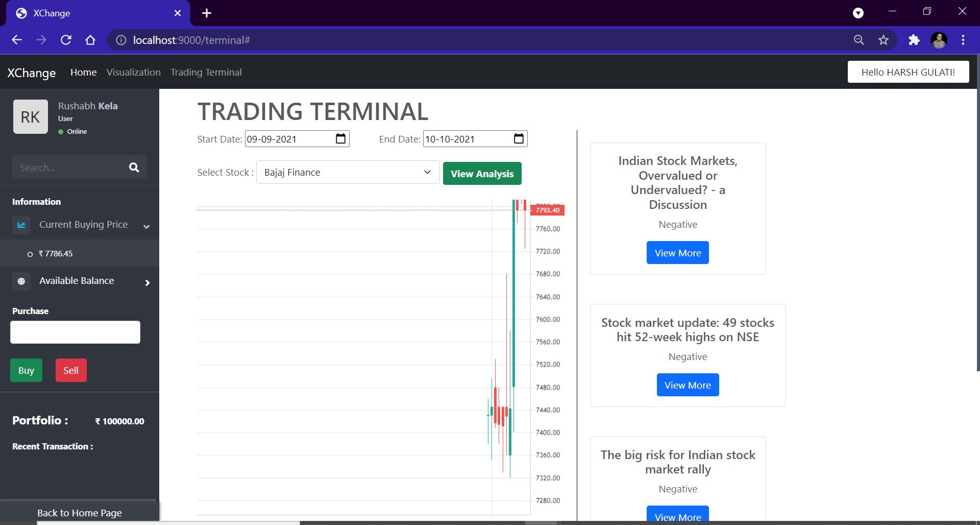Viewport: 980px width, 525px height.
Task: Open zoom magnifier icon in address bar
Action: (x=859, y=40)
